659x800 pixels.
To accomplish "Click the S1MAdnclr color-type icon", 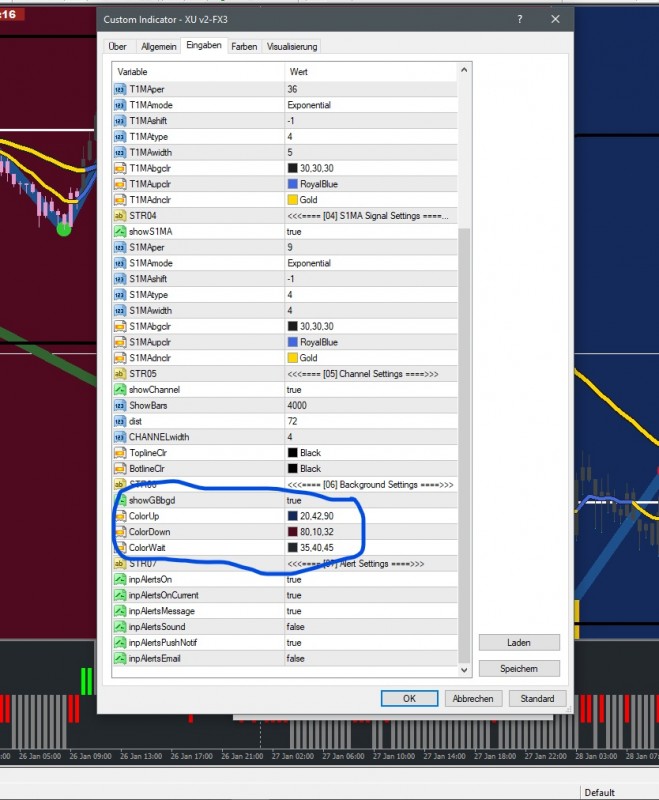I will click(120, 358).
